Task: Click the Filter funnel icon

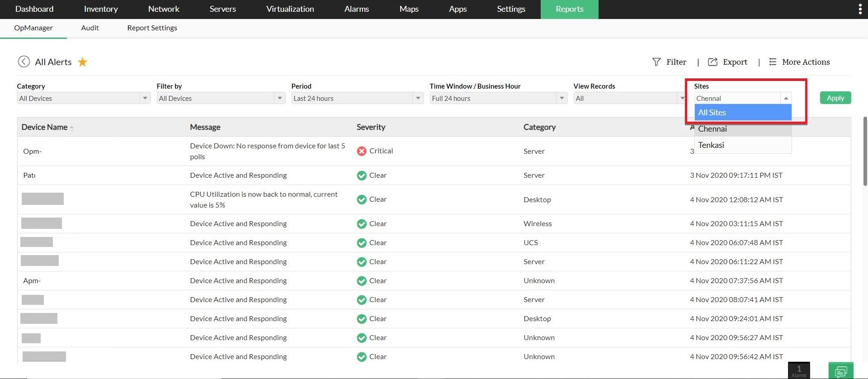Action: (656, 62)
